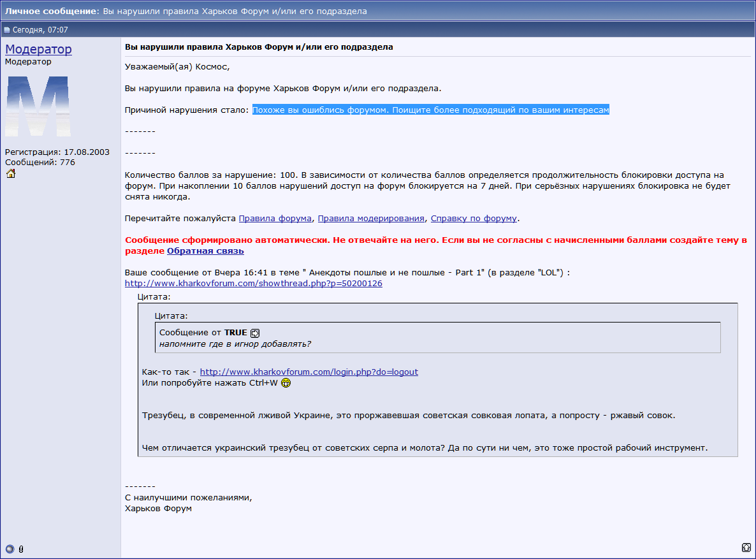
Task: Click the quoted text напомните где в игнор добавлять
Action: [x=235, y=344]
